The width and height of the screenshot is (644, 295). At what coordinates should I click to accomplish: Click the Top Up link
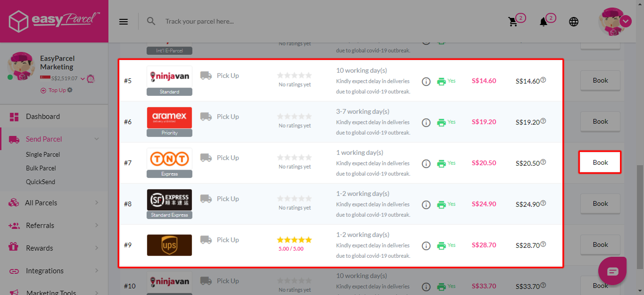pos(57,90)
